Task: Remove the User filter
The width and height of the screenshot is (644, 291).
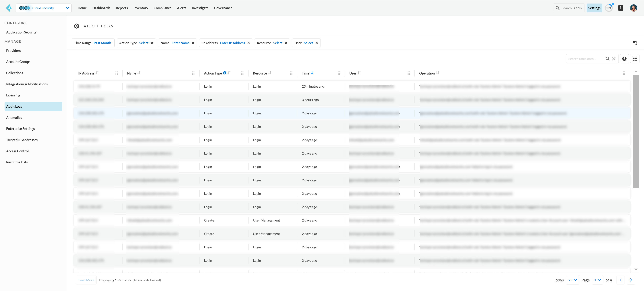Action: (x=316, y=43)
